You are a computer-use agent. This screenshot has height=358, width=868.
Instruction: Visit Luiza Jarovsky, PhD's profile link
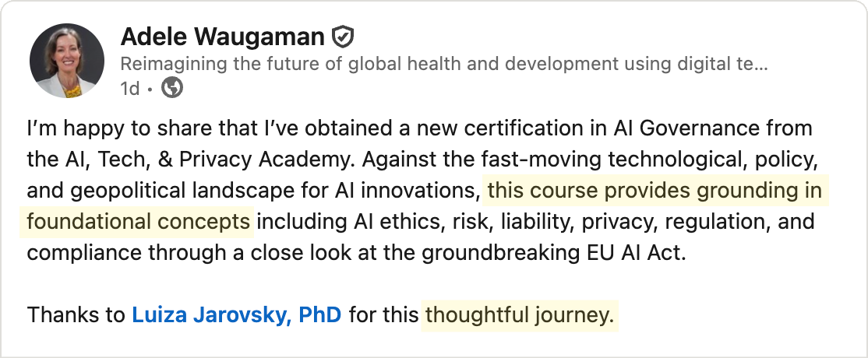click(237, 316)
